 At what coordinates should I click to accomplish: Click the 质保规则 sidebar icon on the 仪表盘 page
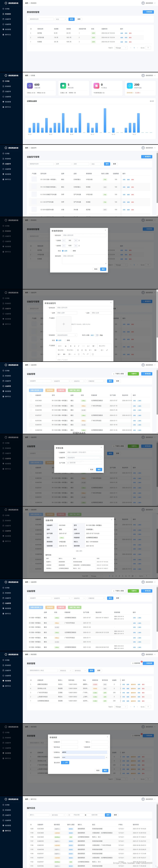click(x=3, y=86)
